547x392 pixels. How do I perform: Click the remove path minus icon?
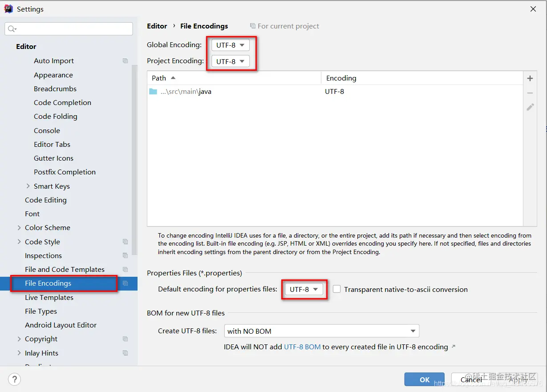tap(530, 93)
